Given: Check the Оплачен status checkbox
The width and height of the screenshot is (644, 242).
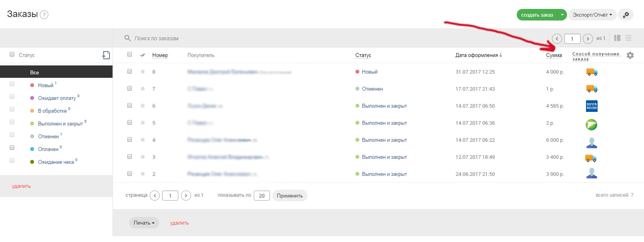Looking at the screenshot, I should click(12, 148).
